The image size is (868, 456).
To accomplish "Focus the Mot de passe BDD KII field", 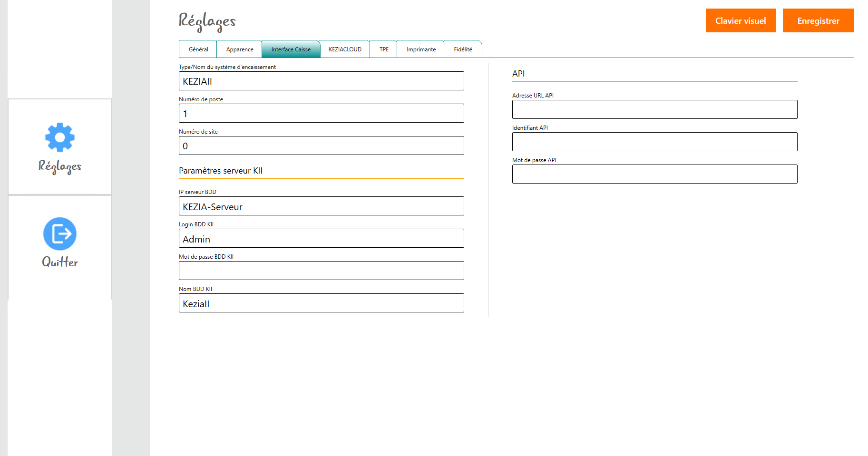I will pyautogui.click(x=322, y=271).
